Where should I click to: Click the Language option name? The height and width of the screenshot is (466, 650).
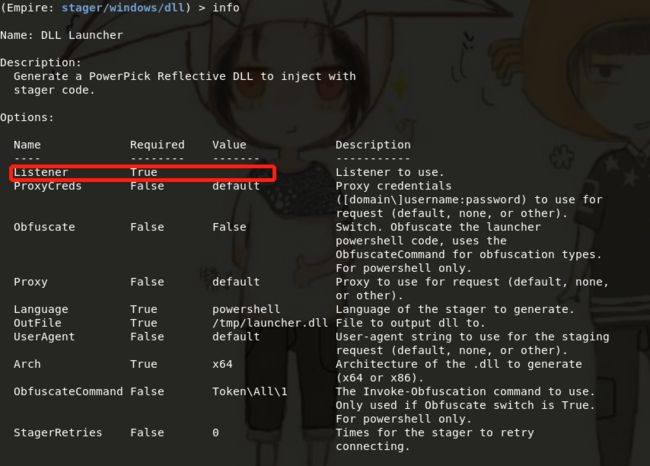41,309
